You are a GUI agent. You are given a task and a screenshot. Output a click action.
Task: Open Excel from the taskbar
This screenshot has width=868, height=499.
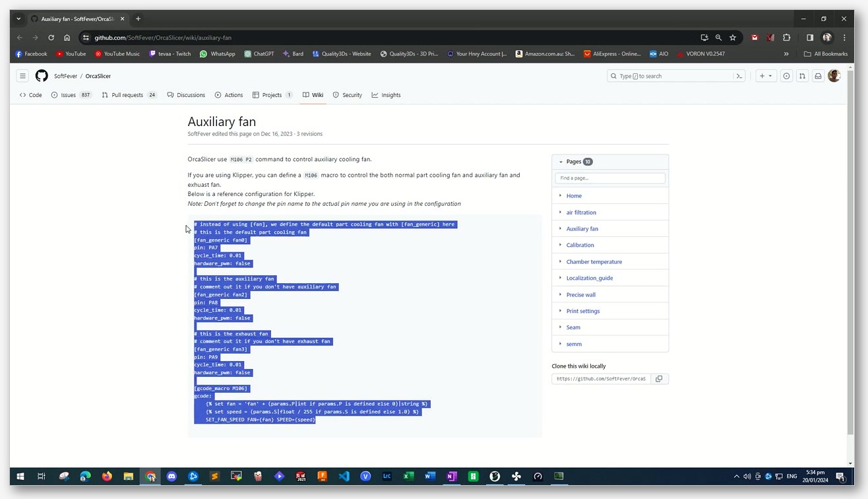(x=408, y=476)
